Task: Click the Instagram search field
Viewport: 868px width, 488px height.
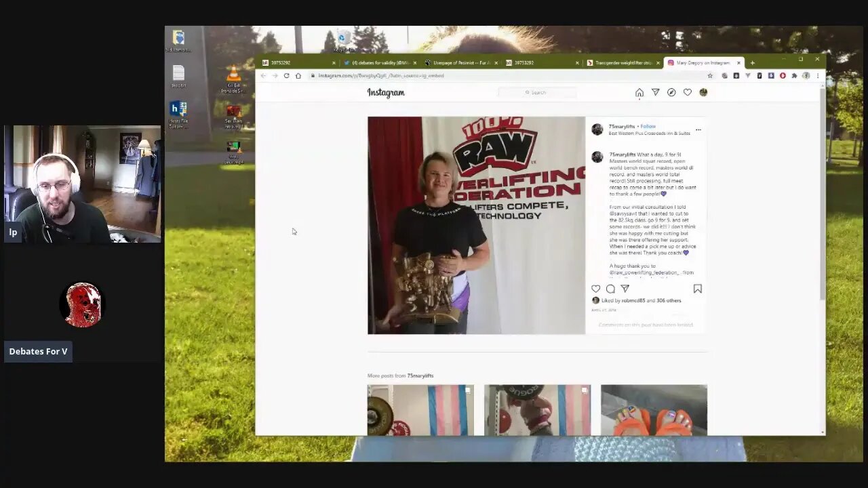Action: (x=537, y=92)
